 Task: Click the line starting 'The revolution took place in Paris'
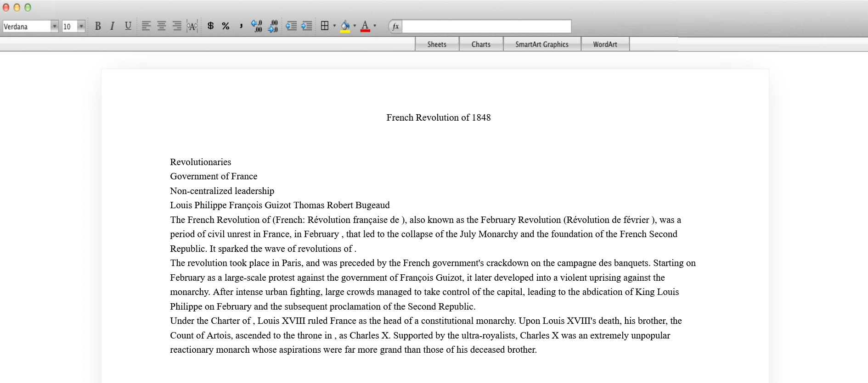pos(433,263)
